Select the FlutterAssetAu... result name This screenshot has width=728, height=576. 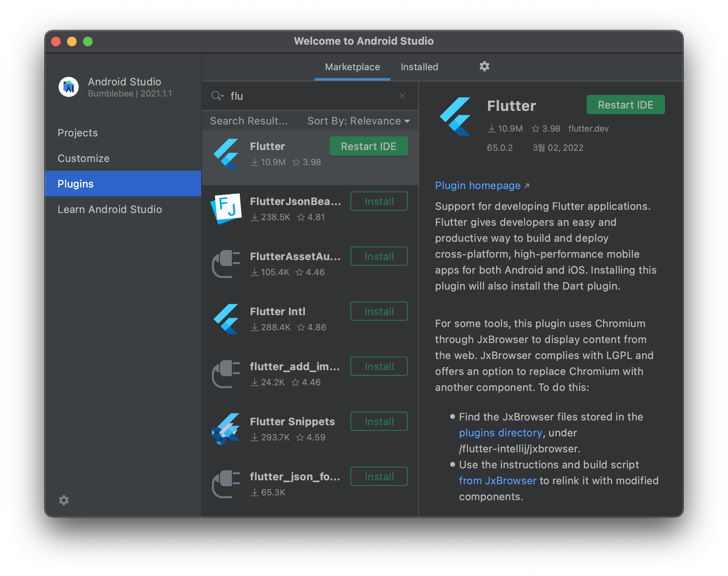[x=295, y=256]
